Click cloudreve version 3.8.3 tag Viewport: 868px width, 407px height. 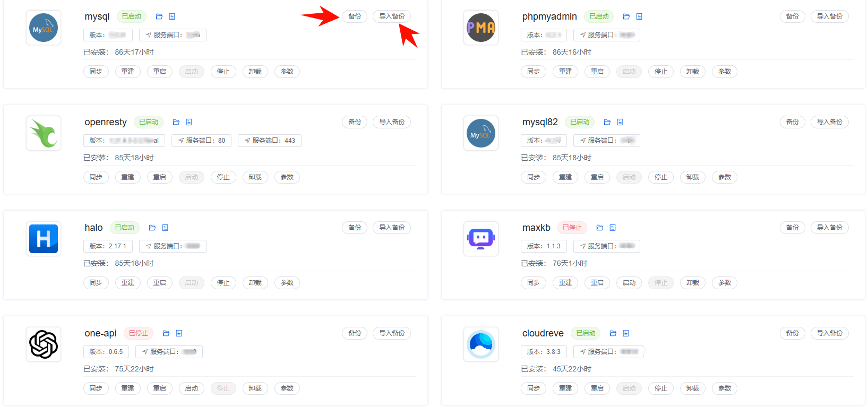pyautogui.click(x=544, y=352)
